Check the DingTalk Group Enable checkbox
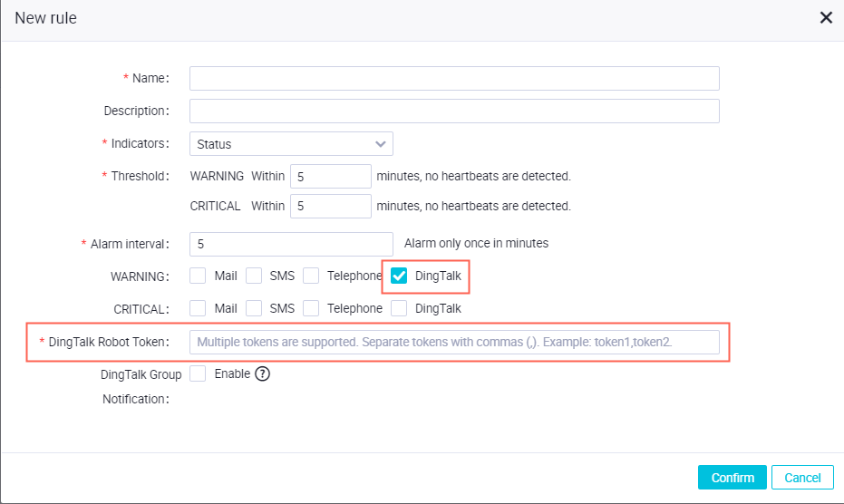Screen dimensions: 844x504 click(198, 373)
